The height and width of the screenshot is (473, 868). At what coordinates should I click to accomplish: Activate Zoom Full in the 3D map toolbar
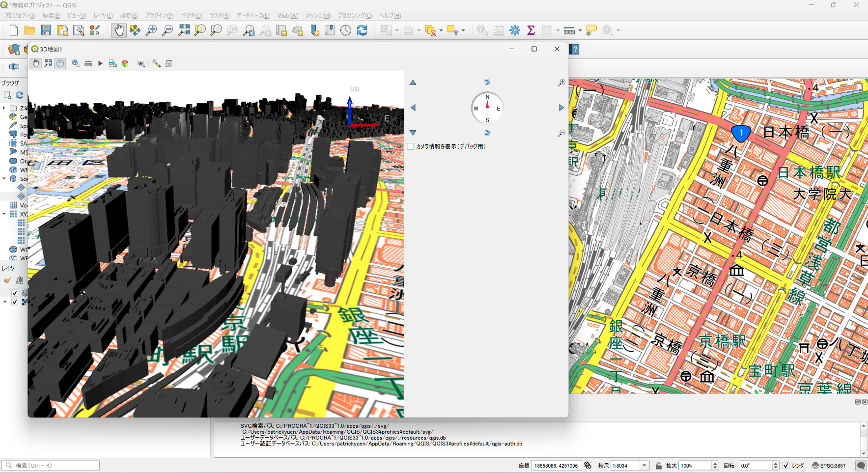[x=48, y=63]
